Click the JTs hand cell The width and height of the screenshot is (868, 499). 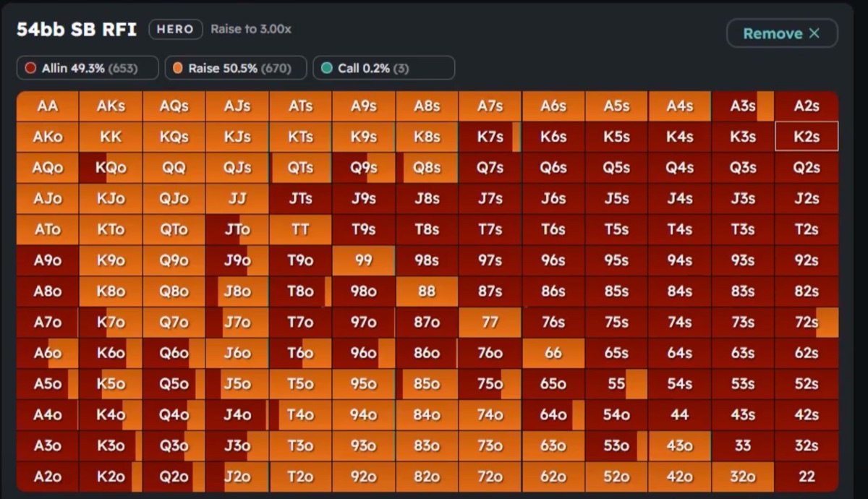pyautogui.click(x=300, y=199)
